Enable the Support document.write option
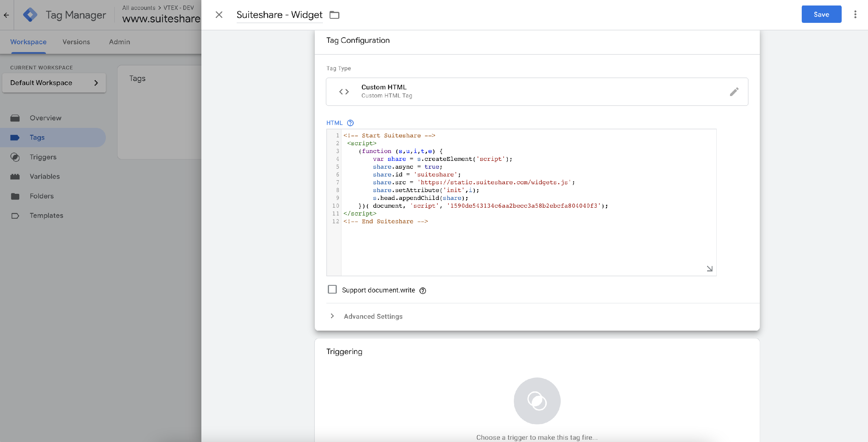The image size is (868, 442). click(x=332, y=289)
